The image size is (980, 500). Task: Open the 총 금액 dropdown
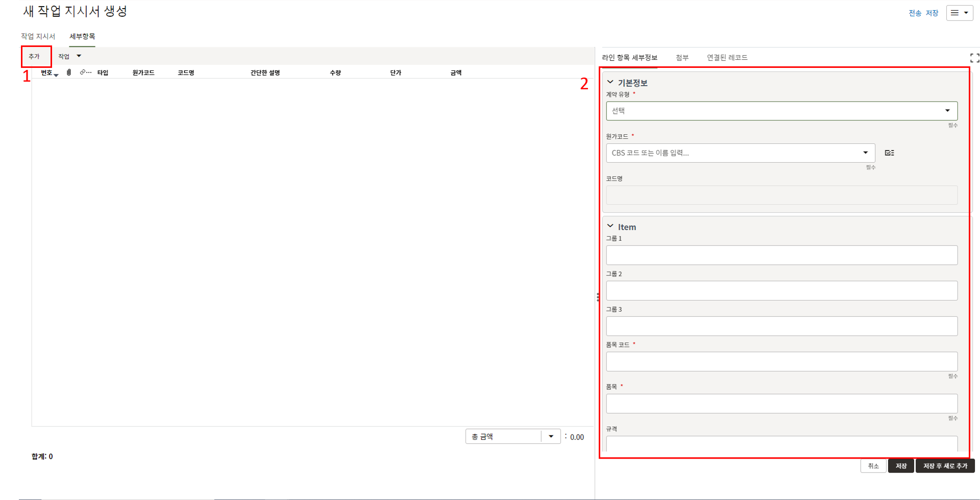pyautogui.click(x=551, y=437)
